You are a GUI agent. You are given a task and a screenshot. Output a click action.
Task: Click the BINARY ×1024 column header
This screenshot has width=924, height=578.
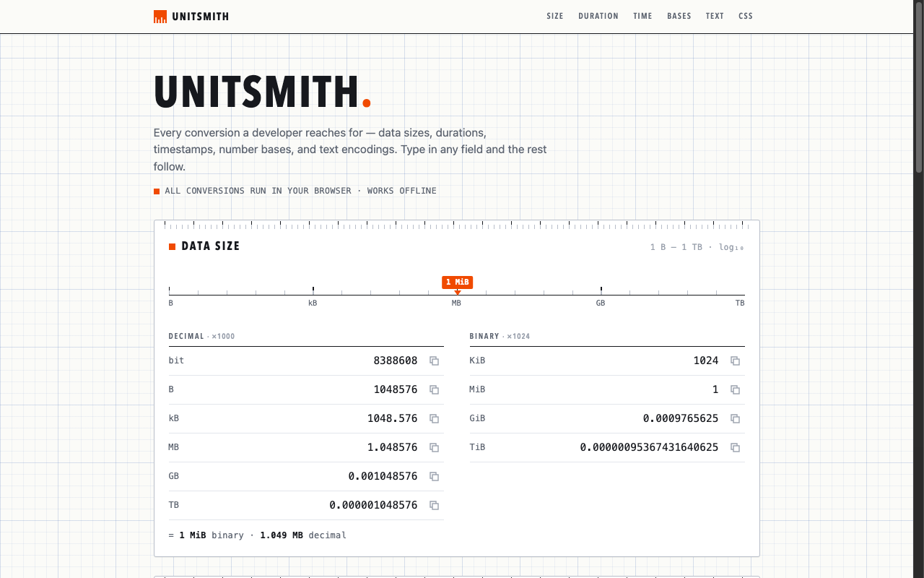(500, 336)
